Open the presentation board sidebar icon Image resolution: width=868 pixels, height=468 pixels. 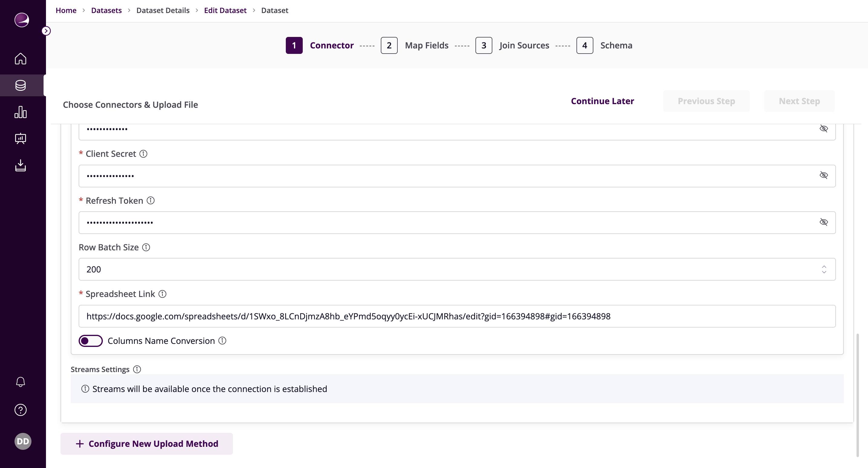coord(21,139)
